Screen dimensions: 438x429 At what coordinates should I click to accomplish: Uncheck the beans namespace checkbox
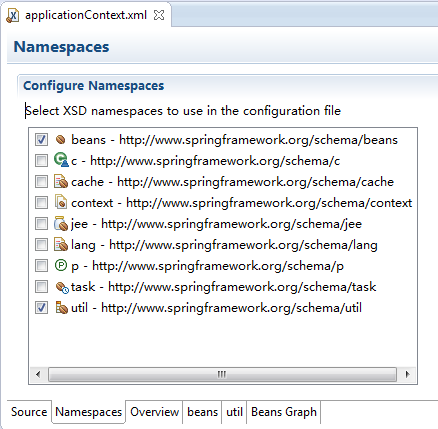point(41,140)
